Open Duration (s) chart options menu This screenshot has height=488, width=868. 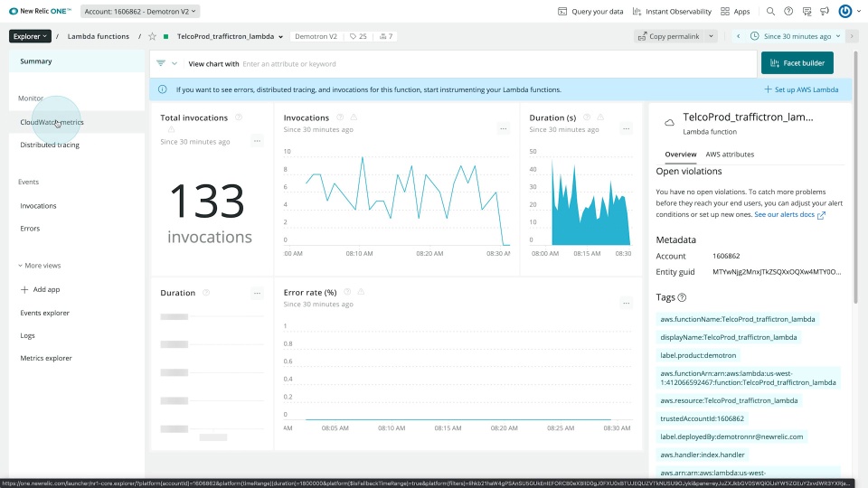click(626, 129)
